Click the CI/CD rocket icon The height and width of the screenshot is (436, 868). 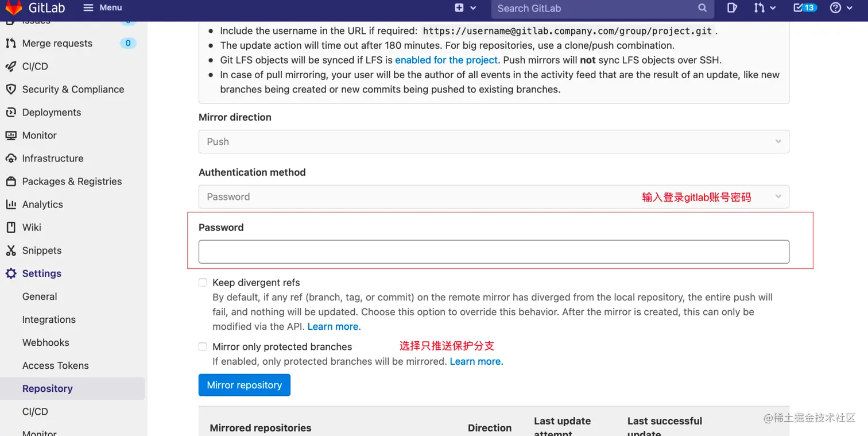tap(10, 66)
